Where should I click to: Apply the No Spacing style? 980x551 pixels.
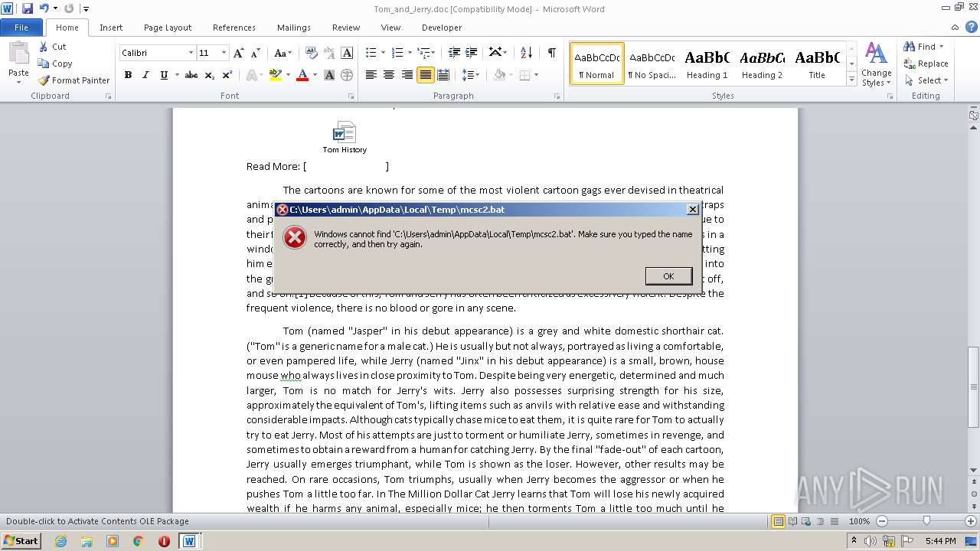click(652, 64)
